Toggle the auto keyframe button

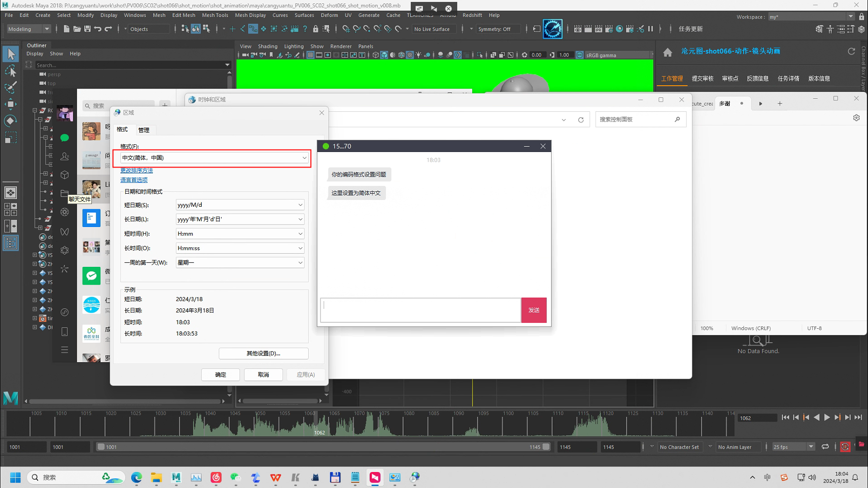[845, 447]
